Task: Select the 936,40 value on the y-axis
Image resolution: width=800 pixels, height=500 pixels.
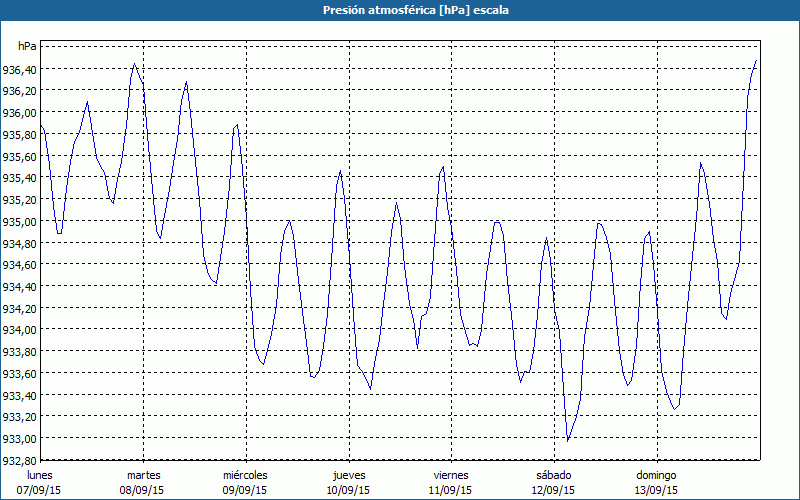Action: pyautogui.click(x=20, y=69)
